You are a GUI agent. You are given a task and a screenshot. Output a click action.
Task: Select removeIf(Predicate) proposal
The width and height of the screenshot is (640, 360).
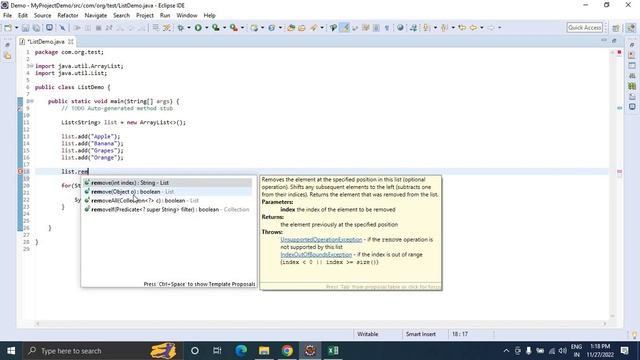tap(167, 210)
